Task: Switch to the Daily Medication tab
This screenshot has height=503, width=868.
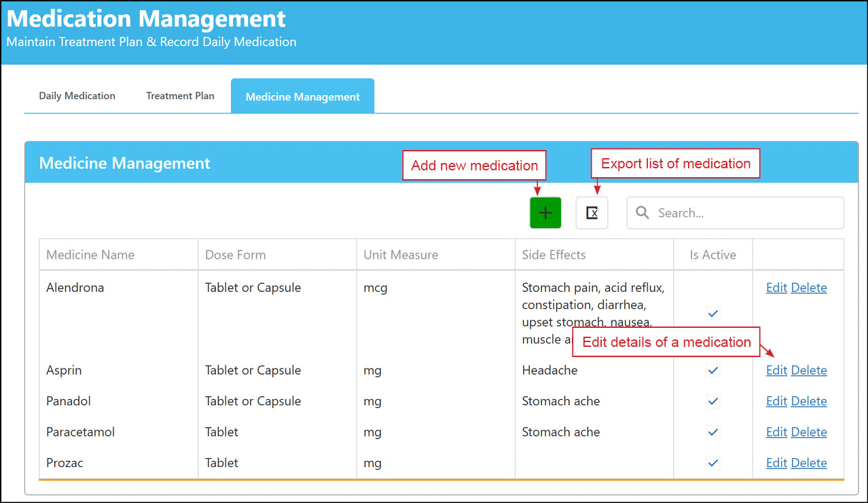Action: (77, 96)
